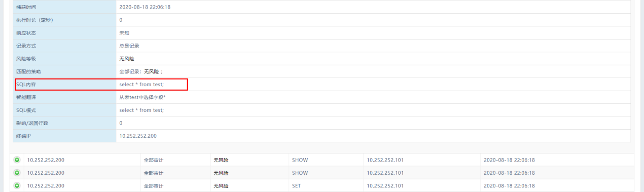
Task: Click the 风险等级 value 无风险 in details
Action: [x=127, y=59]
